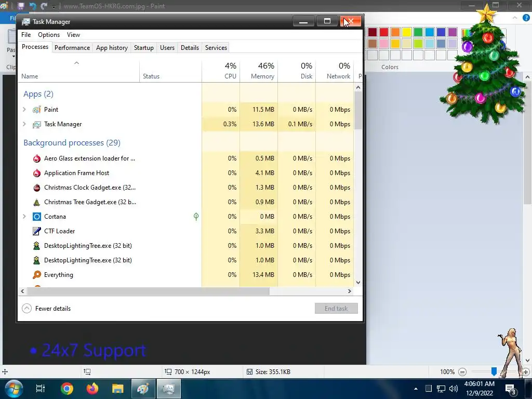
Task: Open the File menu in Task Manager
Action: pos(26,35)
